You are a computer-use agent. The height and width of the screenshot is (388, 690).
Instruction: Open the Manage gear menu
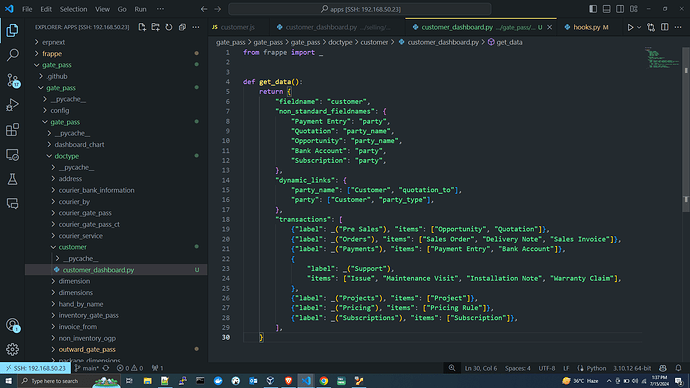[x=12, y=349]
